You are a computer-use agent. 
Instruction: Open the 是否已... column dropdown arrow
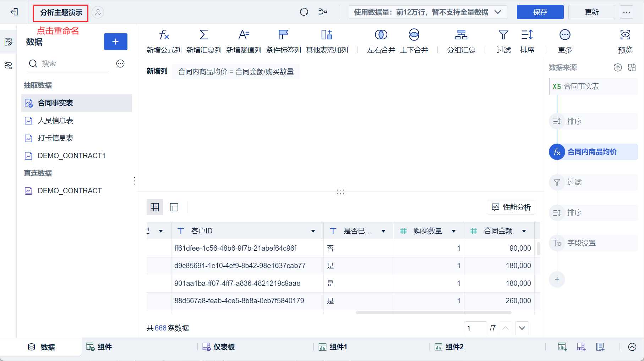[x=383, y=231]
